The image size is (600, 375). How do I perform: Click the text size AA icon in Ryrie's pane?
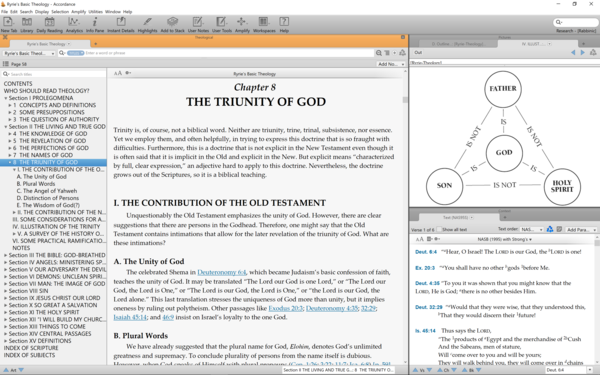coord(118,73)
